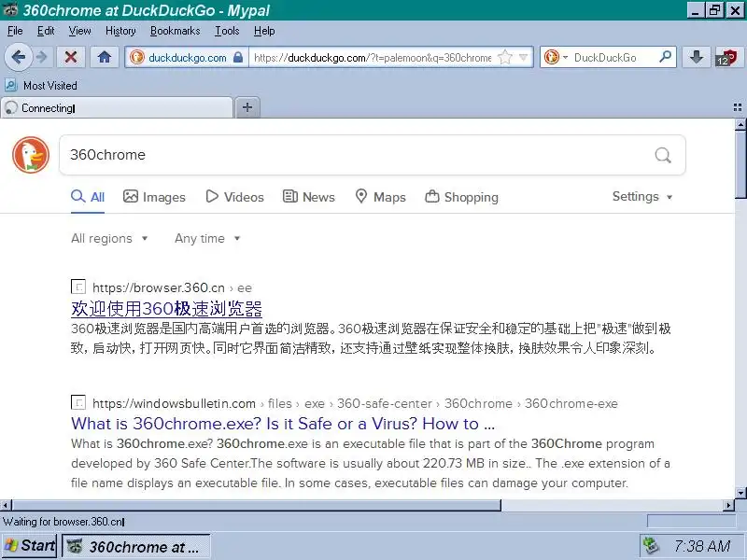Screen dimensions: 747x560
Task: Click the Mypal icon in title bar
Action: pos(10,10)
